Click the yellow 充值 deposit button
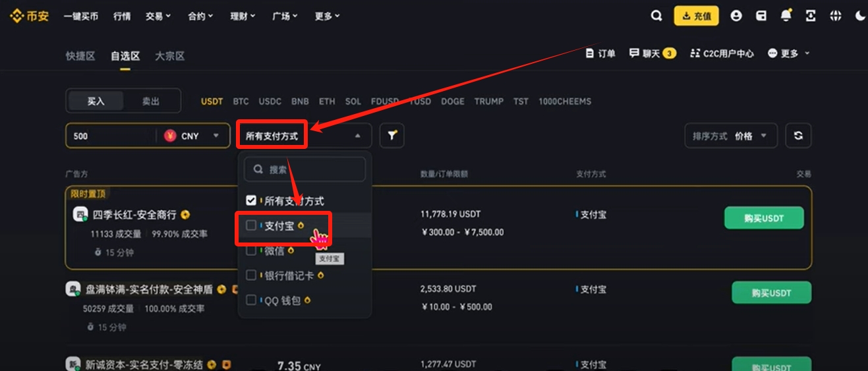 [x=696, y=16]
